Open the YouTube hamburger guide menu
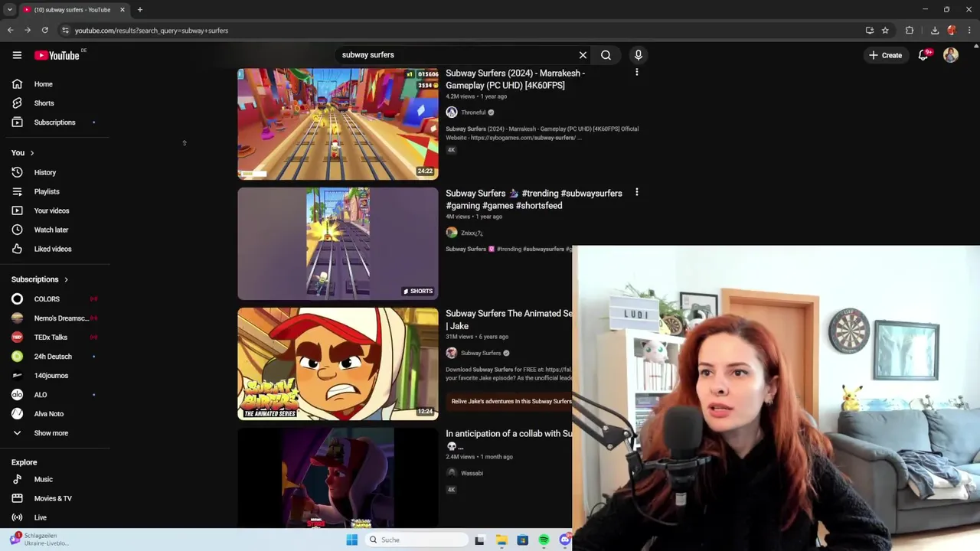 (17, 55)
